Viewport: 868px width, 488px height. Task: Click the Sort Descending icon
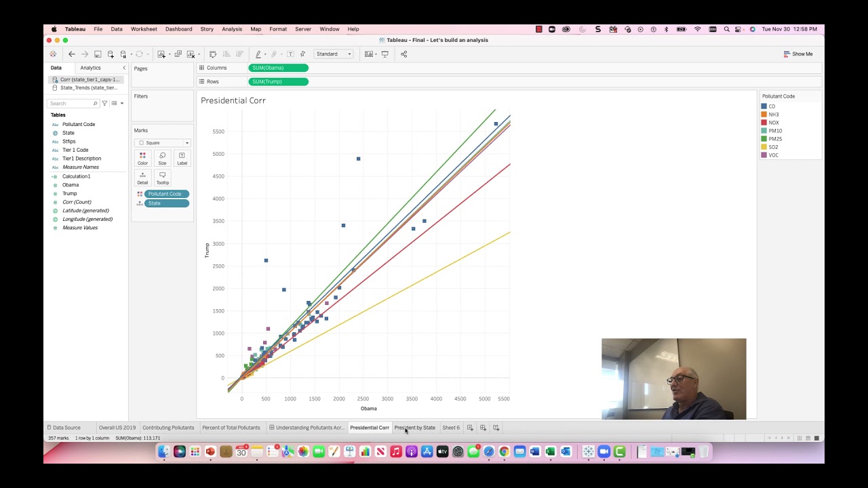coord(239,54)
